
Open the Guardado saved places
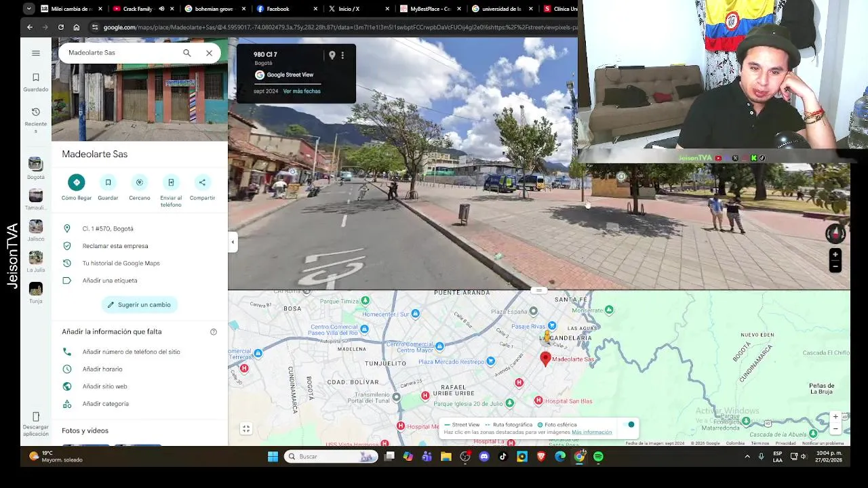pyautogui.click(x=36, y=82)
